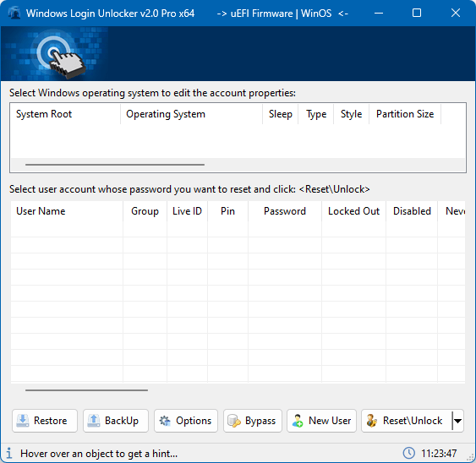Click the horizontal scrollbar of user list
The image size is (476, 463).
tap(86, 390)
